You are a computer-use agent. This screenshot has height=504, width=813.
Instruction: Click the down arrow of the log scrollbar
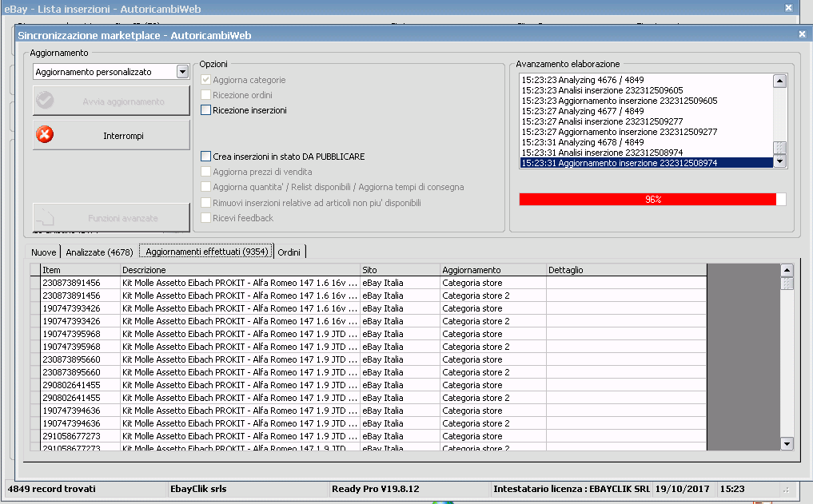pos(779,162)
